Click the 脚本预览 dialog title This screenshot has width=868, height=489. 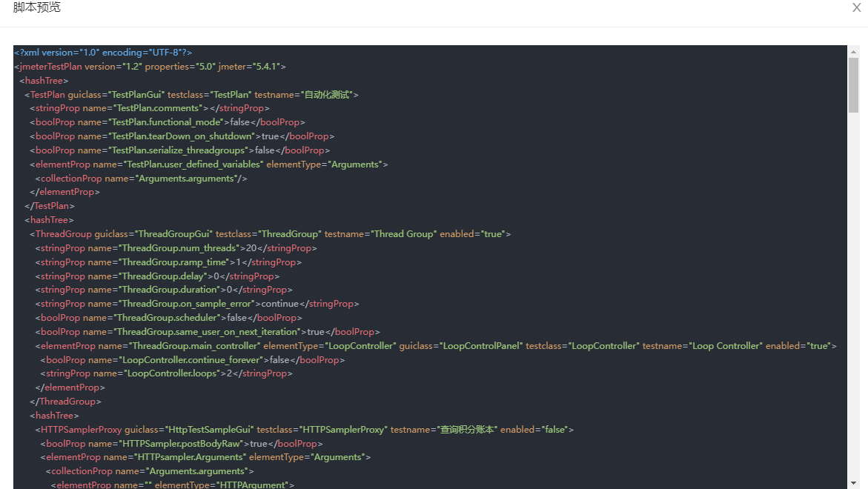(37, 7)
